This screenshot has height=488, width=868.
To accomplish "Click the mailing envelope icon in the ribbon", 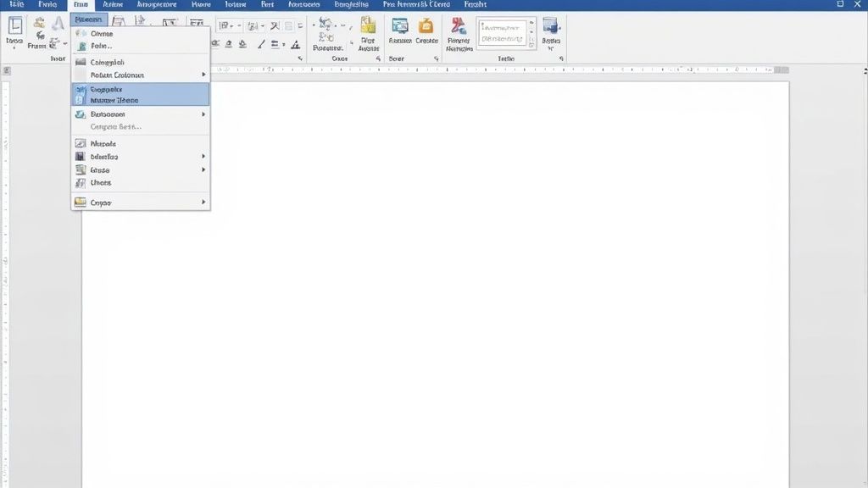I will click(x=457, y=28).
